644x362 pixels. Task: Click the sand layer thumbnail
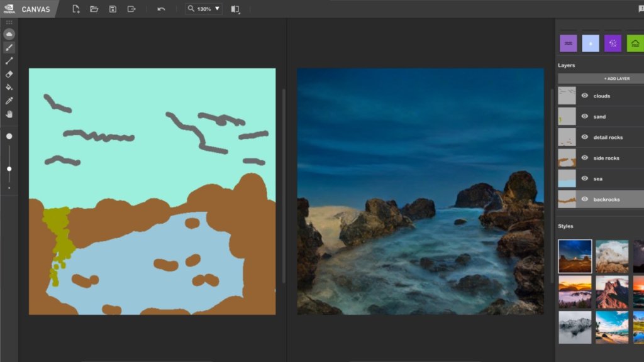pos(567,116)
